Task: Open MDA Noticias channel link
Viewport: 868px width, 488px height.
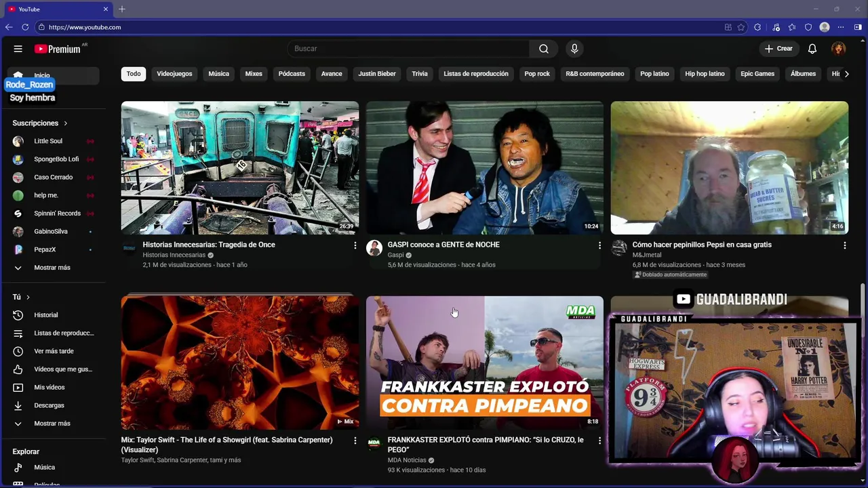Action: click(x=407, y=460)
